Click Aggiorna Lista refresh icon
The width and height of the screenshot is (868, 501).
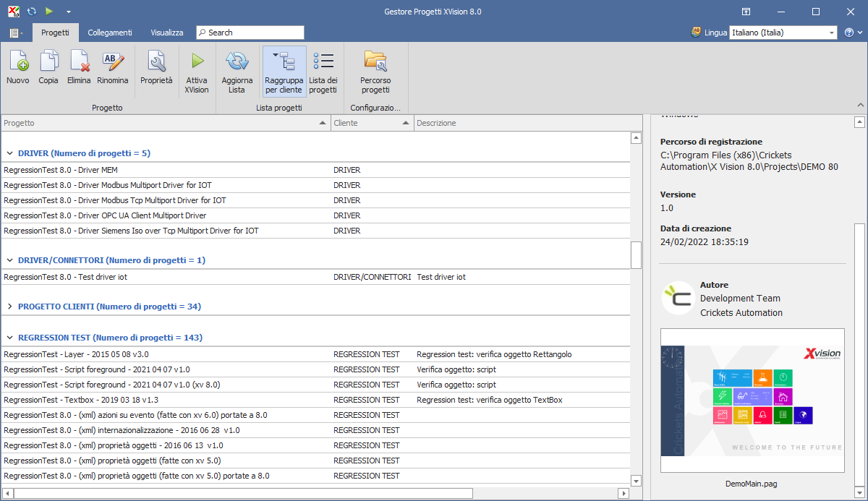click(x=237, y=62)
